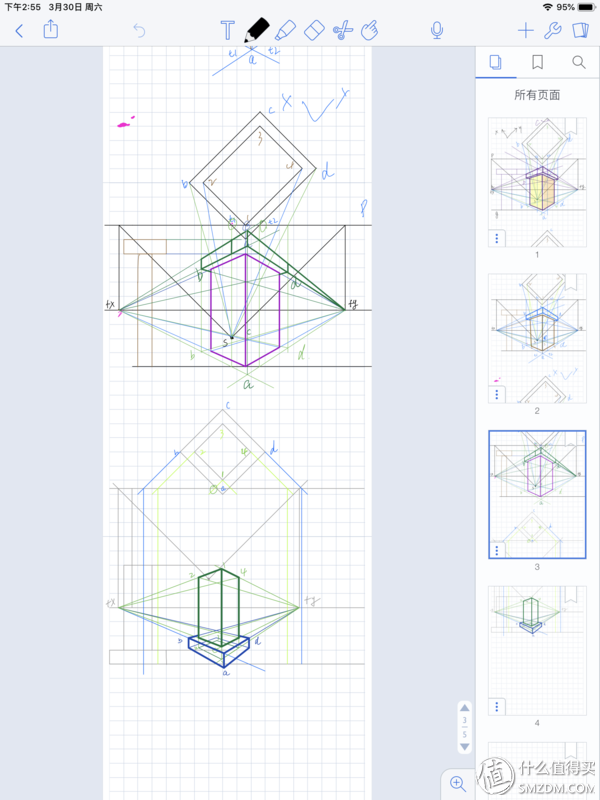This screenshot has width=600, height=800.
Task: Open the share/export menu
Action: [51, 29]
